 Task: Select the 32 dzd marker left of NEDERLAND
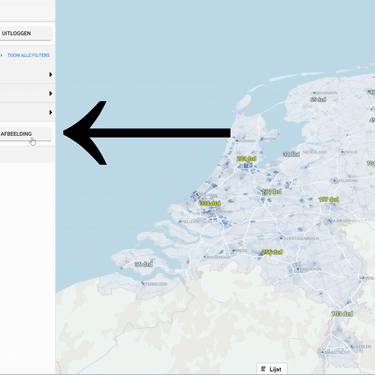pos(291,154)
